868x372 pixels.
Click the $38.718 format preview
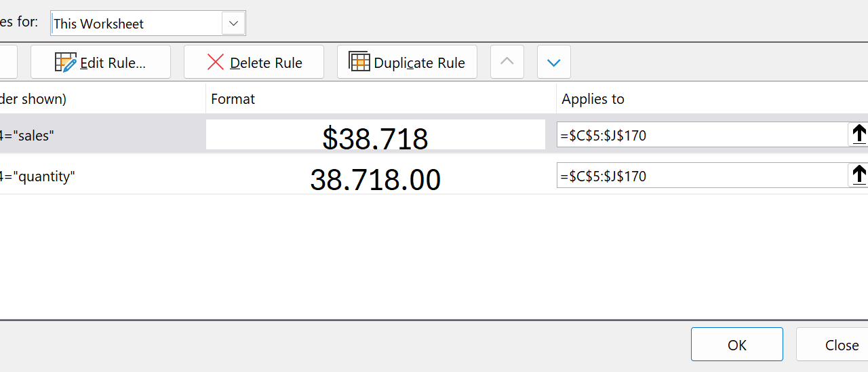[375, 136]
